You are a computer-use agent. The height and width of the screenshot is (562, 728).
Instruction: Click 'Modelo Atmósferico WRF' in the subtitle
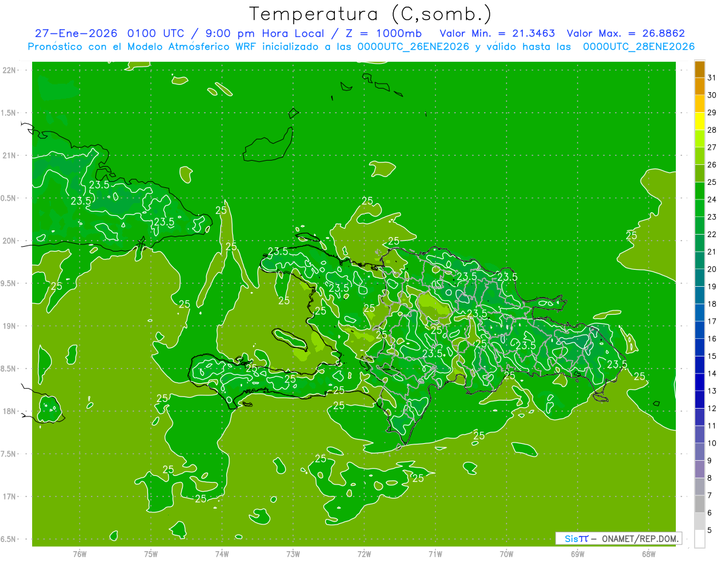click(189, 47)
